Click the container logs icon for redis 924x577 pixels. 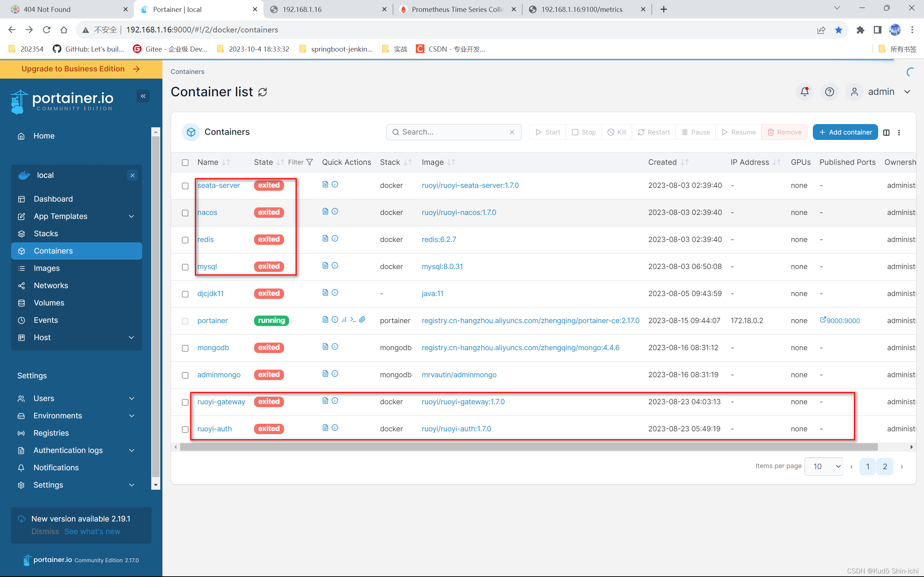(x=325, y=239)
